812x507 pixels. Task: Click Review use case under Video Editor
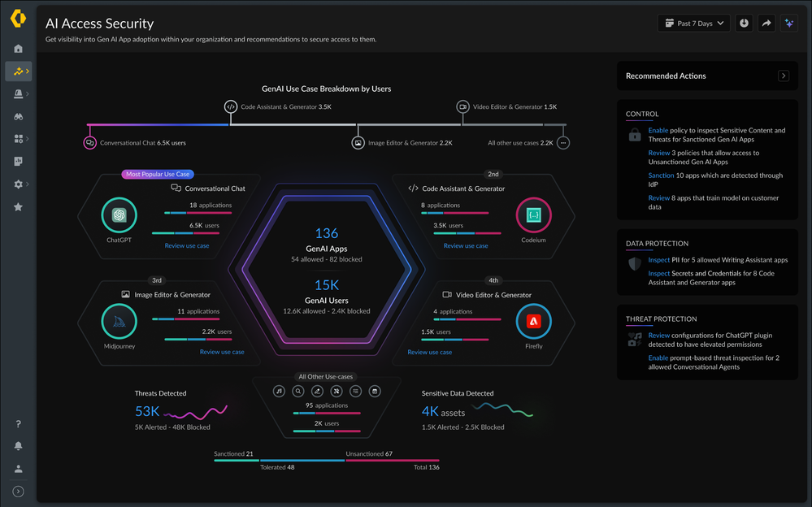point(429,352)
